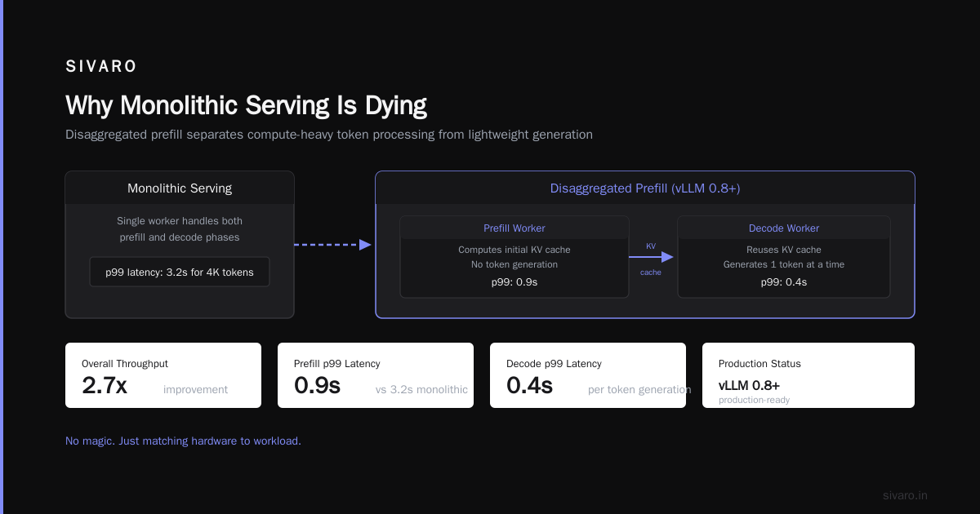The image size is (980, 514).
Task: Click bold 'vLLM 0.8+' in the Production Status card
Action: 749,386
